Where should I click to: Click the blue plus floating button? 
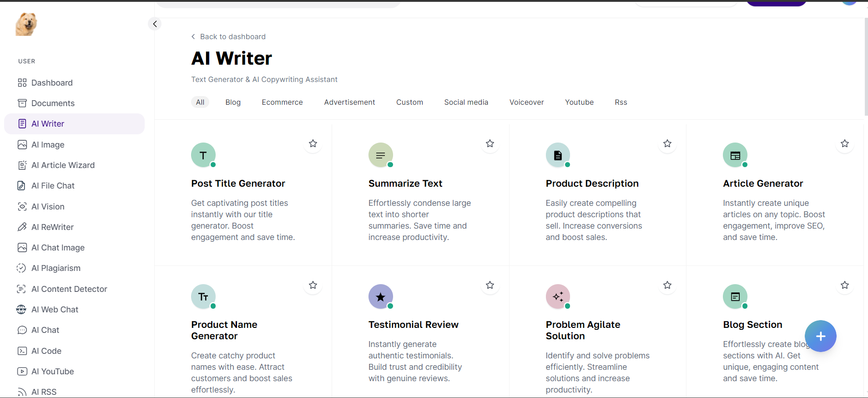click(x=820, y=336)
